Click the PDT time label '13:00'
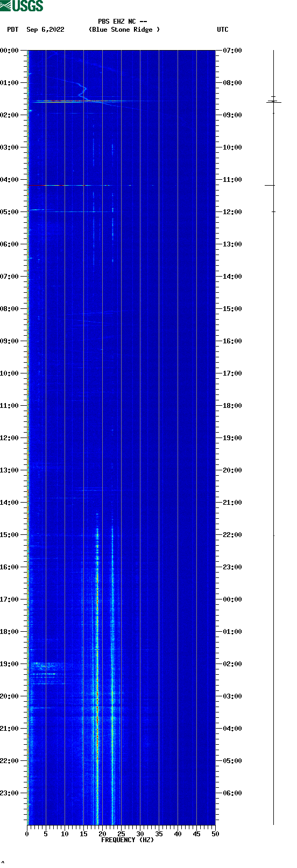Viewport: 297px width, 868px height. click(10, 470)
